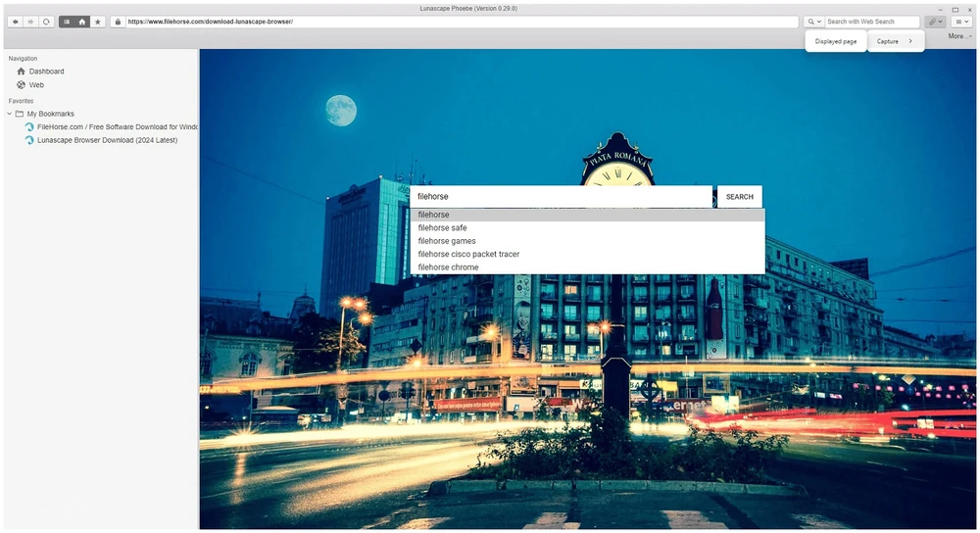Screen dimensions: 980x533
Task: Click the Home icon in the toolbar
Action: click(x=82, y=22)
